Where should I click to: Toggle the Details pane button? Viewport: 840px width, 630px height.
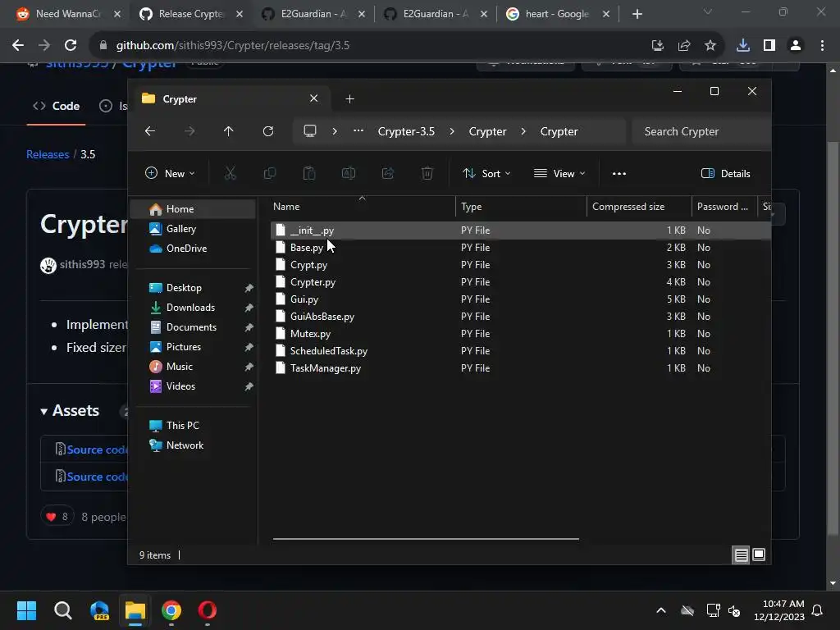point(725,173)
